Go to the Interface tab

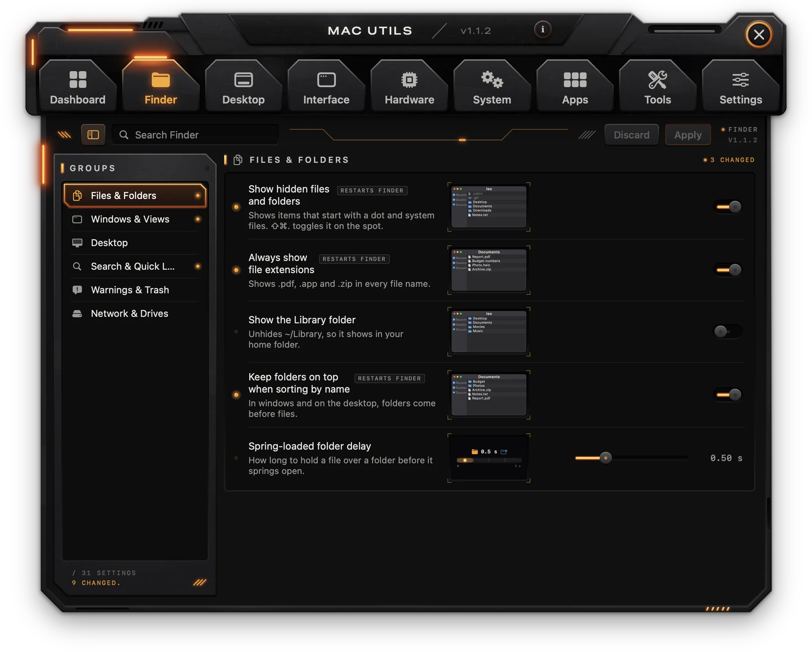[x=326, y=86]
